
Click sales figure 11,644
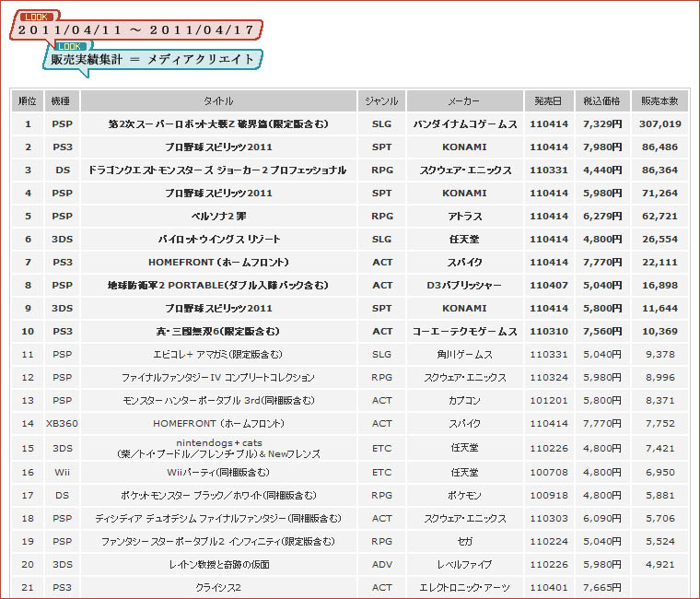tap(659, 308)
